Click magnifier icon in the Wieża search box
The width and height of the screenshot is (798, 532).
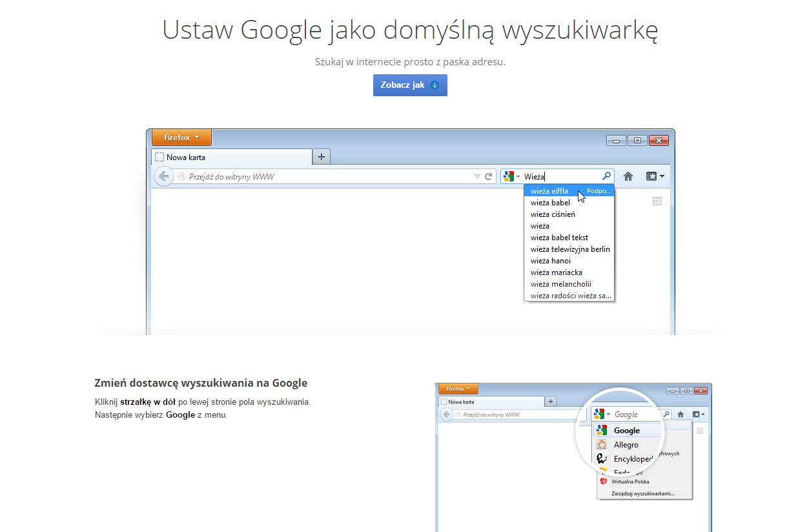[606, 176]
